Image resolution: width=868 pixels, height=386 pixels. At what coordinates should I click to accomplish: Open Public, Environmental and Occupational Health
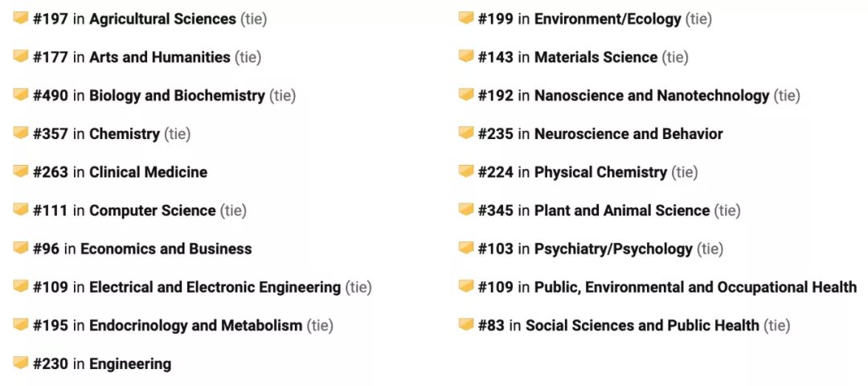[x=695, y=287]
